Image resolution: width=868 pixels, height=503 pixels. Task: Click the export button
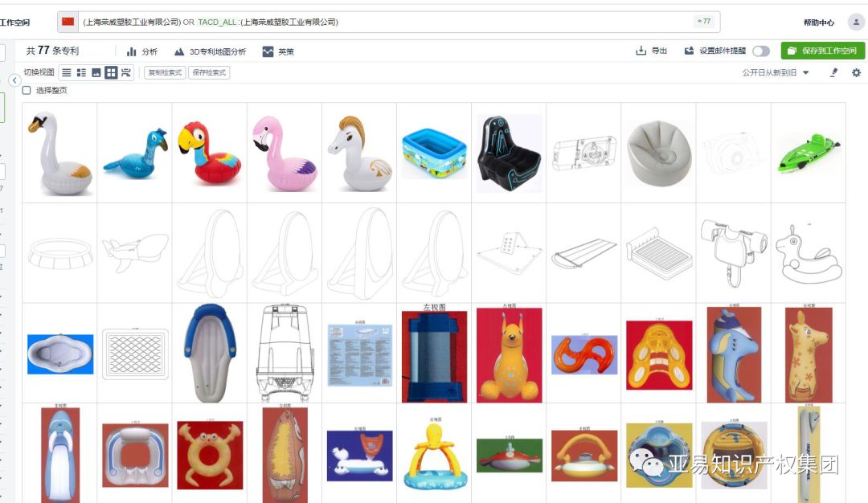(651, 51)
